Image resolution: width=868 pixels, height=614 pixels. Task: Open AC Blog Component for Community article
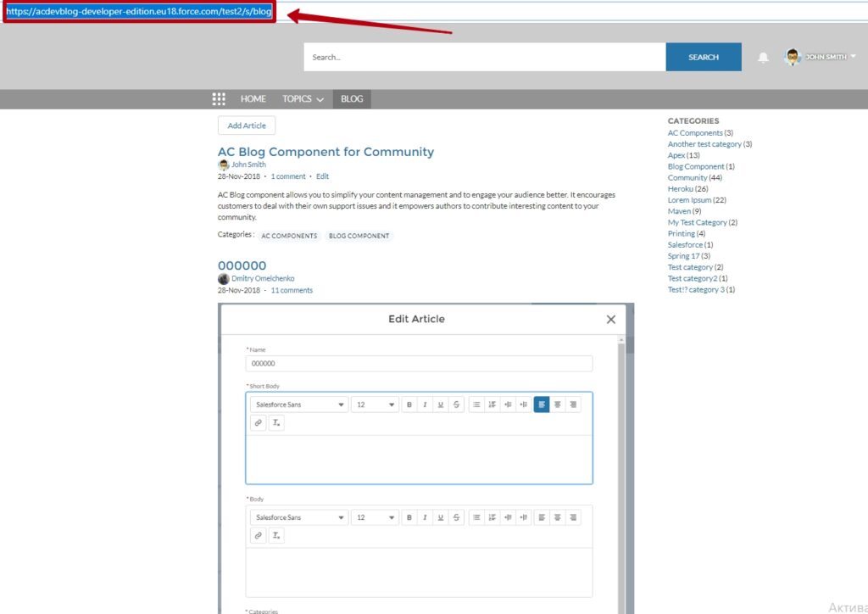pos(325,152)
